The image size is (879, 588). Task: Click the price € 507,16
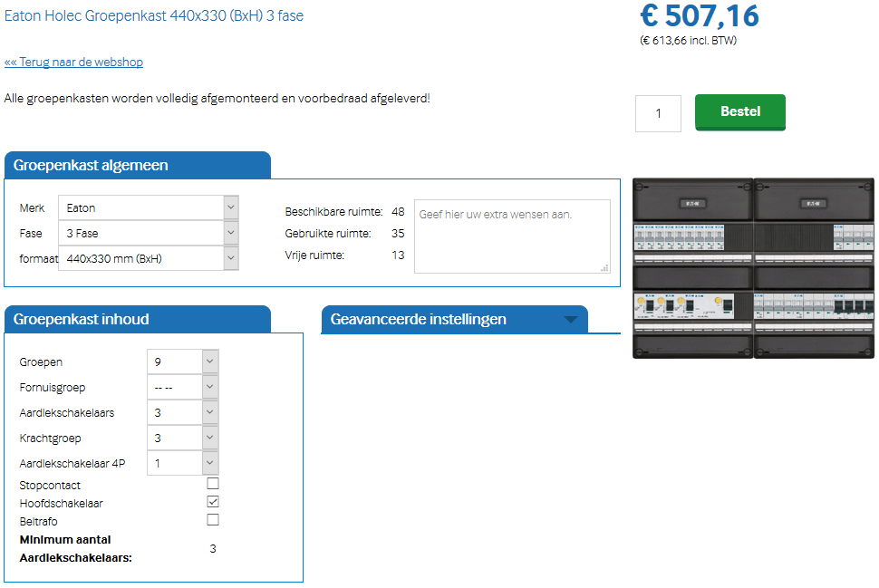pyautogui.click(x=700, y=15)
